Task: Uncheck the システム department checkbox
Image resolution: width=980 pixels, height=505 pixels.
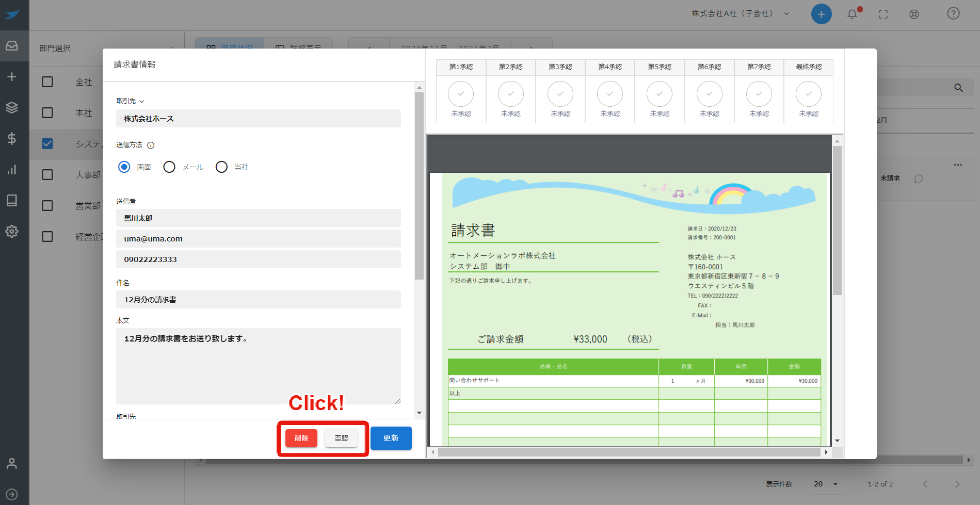Action: pyautogui.click(x=47, y=144)
